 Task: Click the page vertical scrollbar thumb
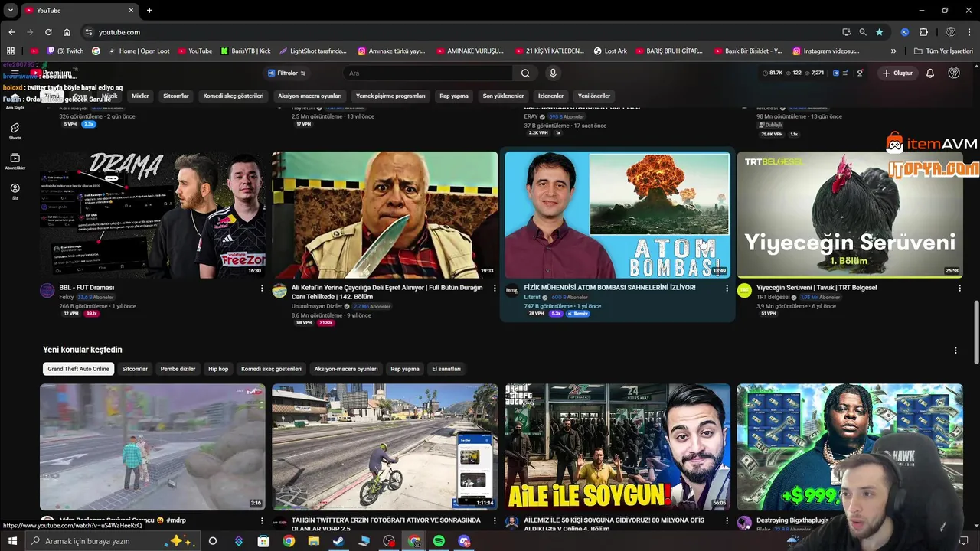pyautogui.click(x=975, y=333)
